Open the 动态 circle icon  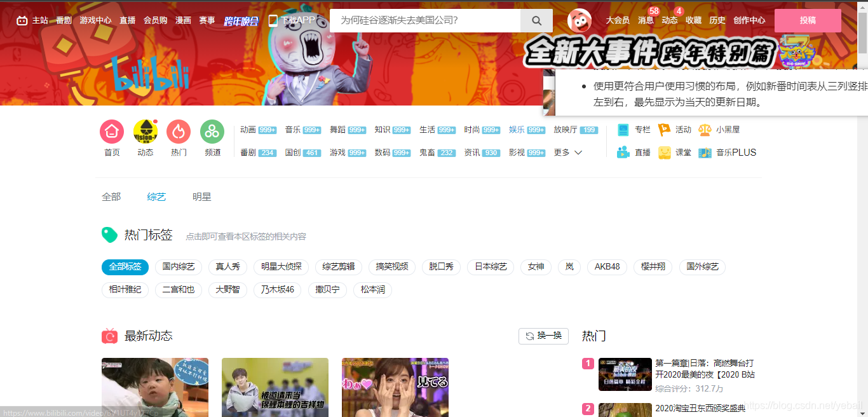tap(146, 132)
